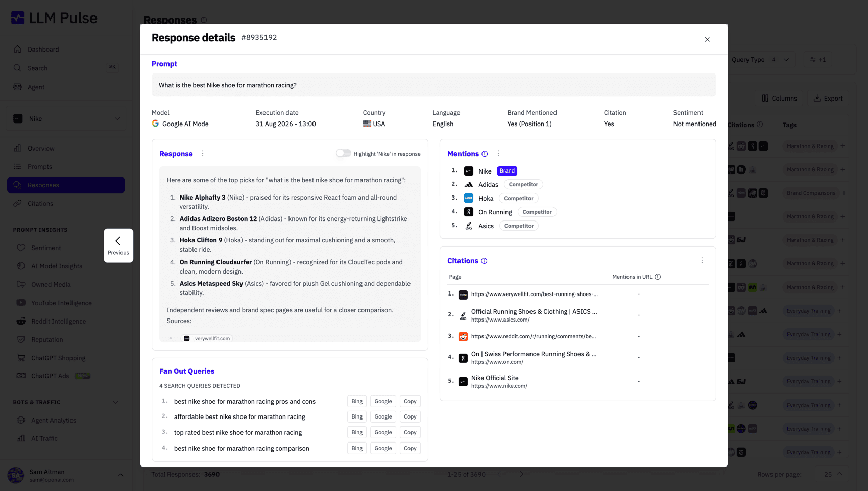The width and height of the screenshot is (868, 491).
Task: Search Bing for comparison query
Action: click(357, 448)
